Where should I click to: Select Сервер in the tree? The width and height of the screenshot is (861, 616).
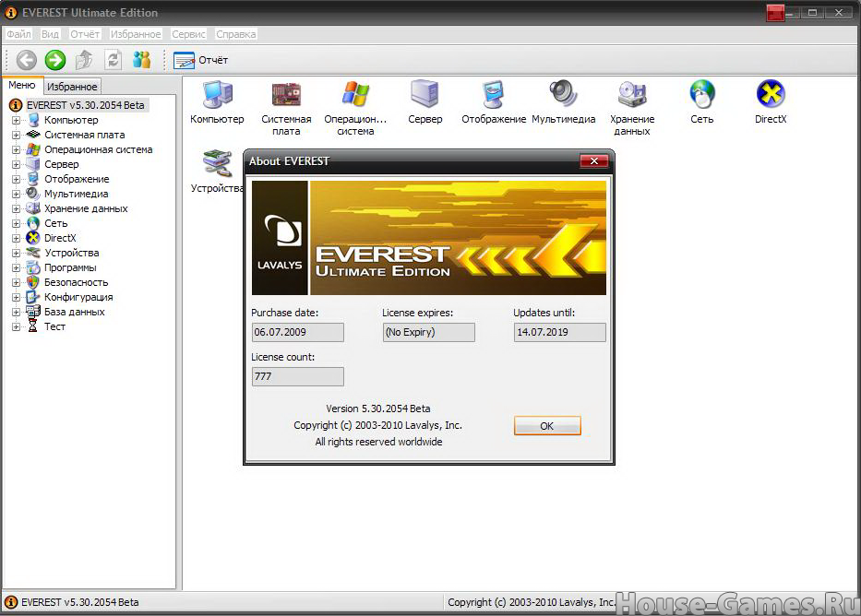pos(61,164)
